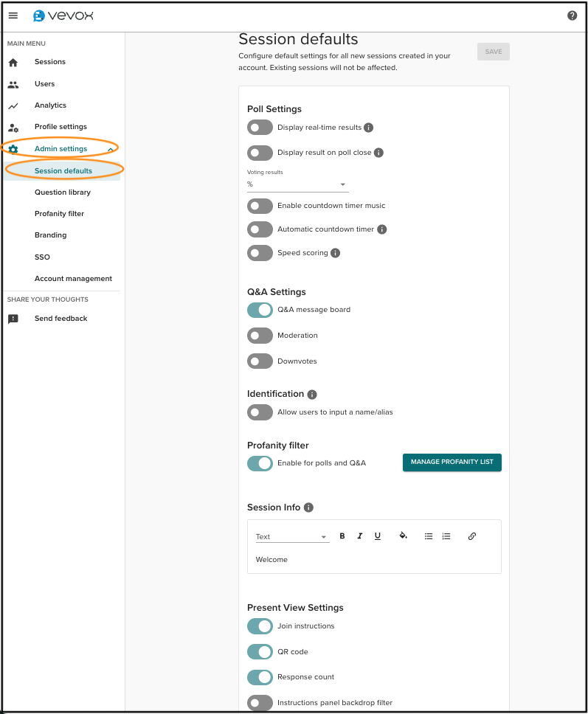Click the Admin settings menu label
Image resolution: width=588 pixels, height=714 pixels.
[60, 148]
